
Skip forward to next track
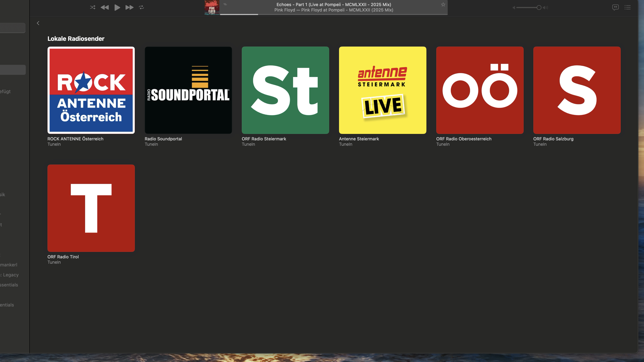(129, 7)
